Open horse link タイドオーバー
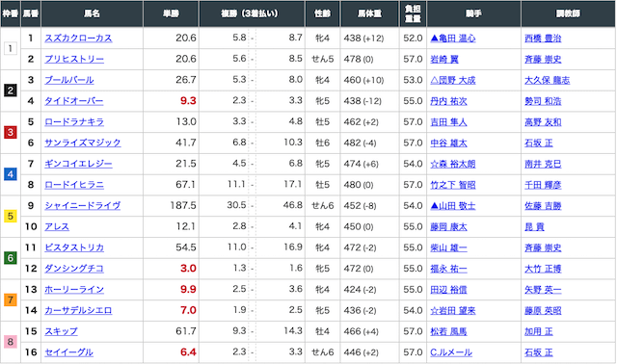Viewport: 617px width, 364px height. coord(73,101)
